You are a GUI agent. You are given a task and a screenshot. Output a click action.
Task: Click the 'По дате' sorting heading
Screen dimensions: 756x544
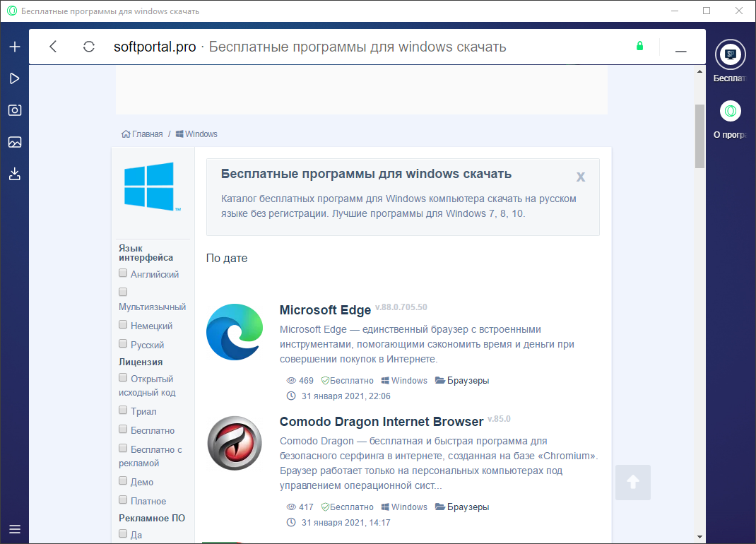227,259
